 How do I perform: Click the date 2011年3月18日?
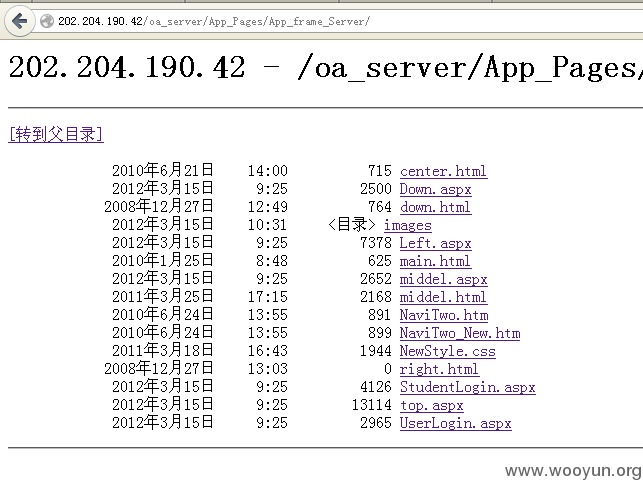coord(163,351)
